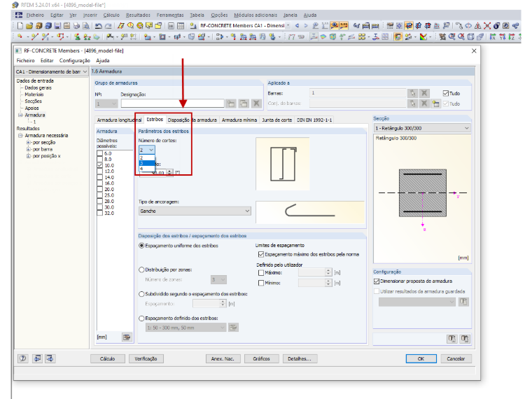Select Distribuição por zonas radio button
The height and width of the screenshot is (399, 532).
141,269
